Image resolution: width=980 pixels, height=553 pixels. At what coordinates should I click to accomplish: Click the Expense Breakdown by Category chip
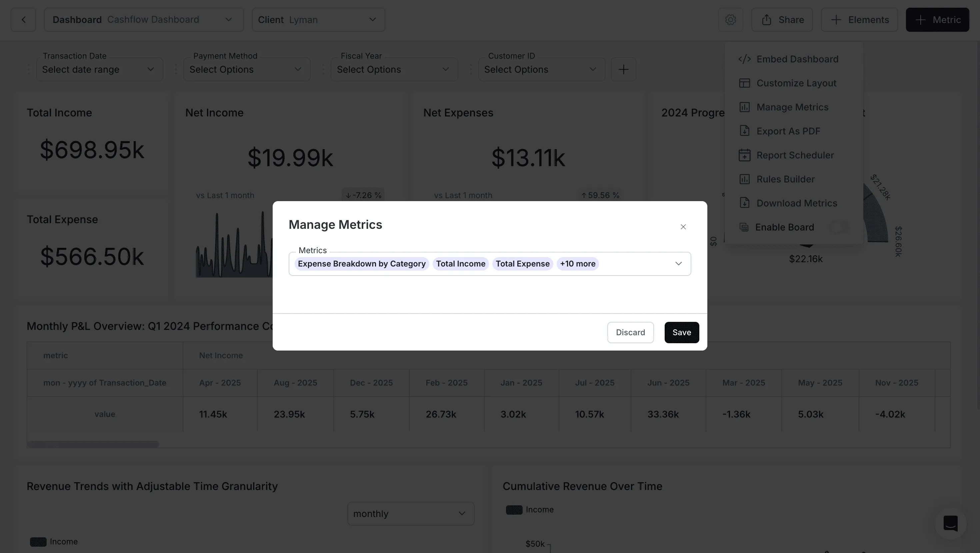coord(362,264)
